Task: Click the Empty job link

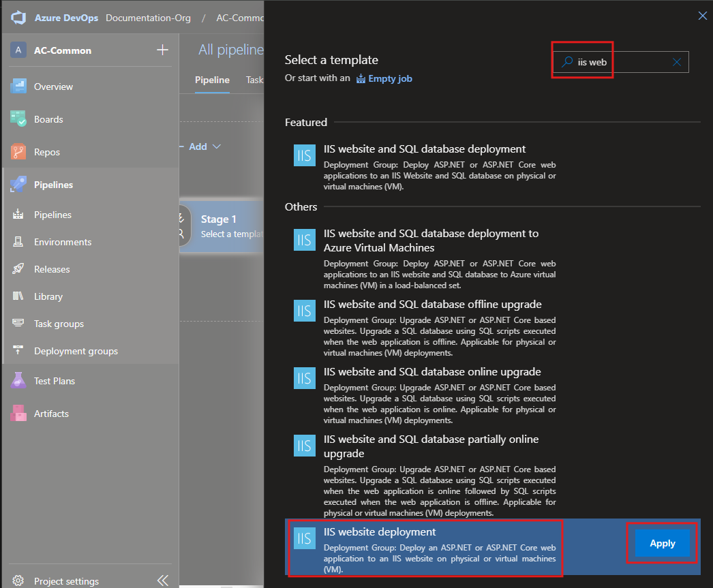Action: 390,78
